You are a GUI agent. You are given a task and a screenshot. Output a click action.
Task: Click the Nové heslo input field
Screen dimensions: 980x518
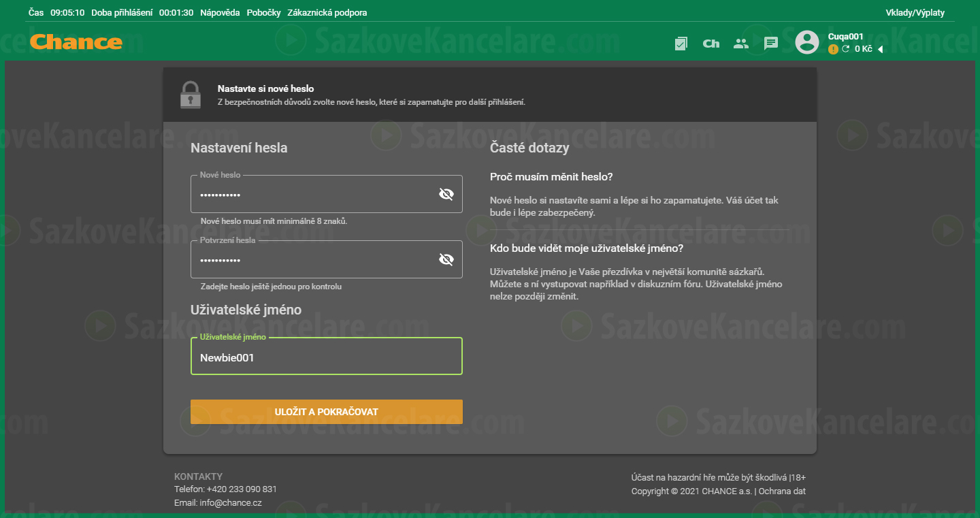tap(327, 194)
